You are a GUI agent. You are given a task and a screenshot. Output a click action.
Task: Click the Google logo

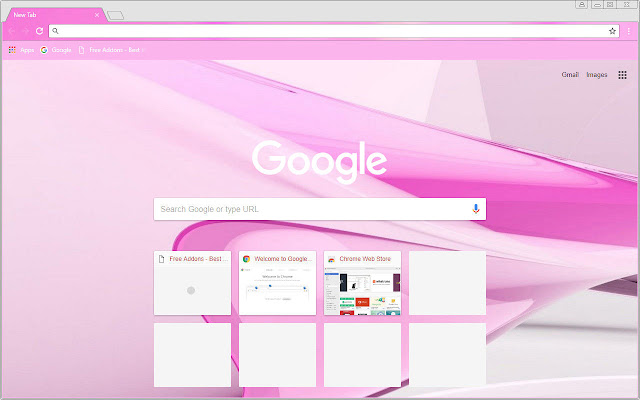coord(319,161)
